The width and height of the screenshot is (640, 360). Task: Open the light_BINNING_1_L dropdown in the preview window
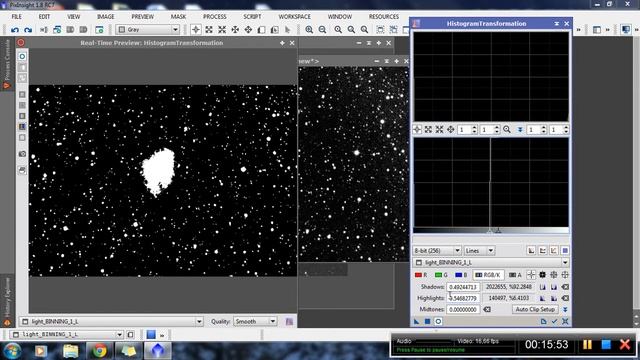point(111,322)
